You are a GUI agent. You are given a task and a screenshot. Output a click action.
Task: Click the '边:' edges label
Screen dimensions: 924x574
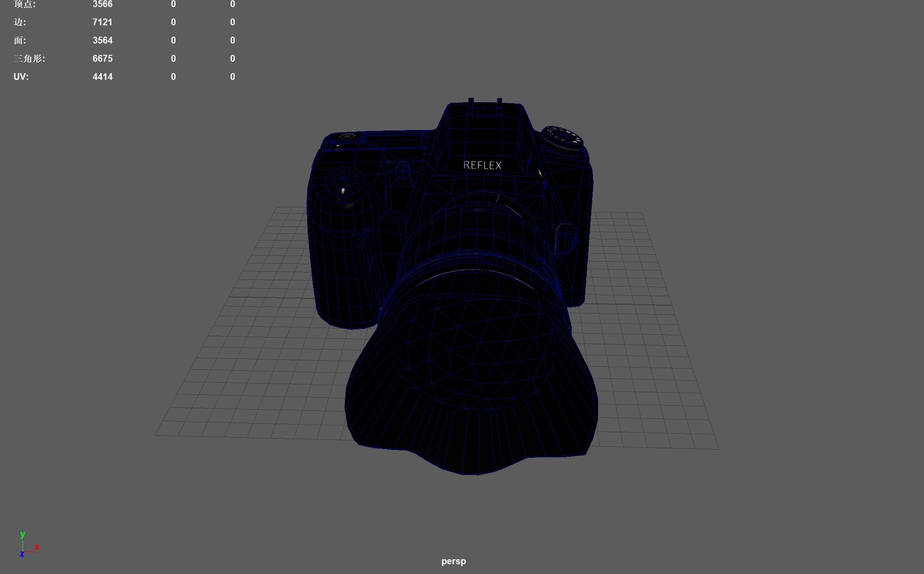(20, 22)
